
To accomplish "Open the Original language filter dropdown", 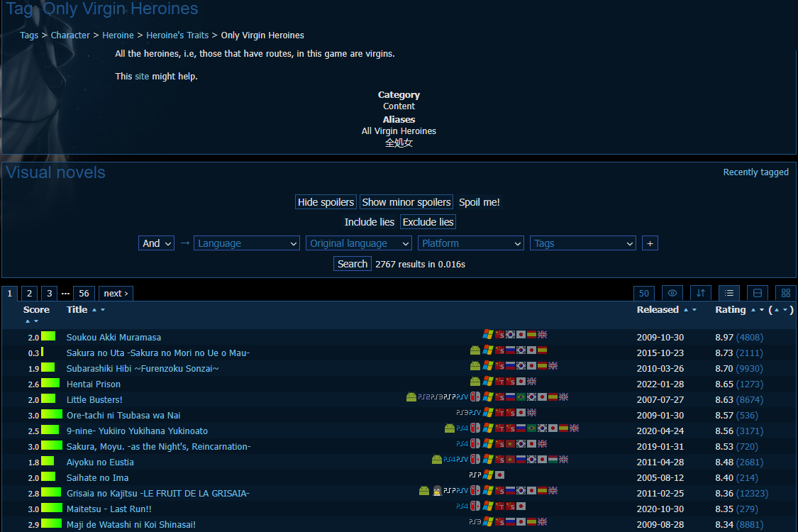I will [x=359, y=243].
